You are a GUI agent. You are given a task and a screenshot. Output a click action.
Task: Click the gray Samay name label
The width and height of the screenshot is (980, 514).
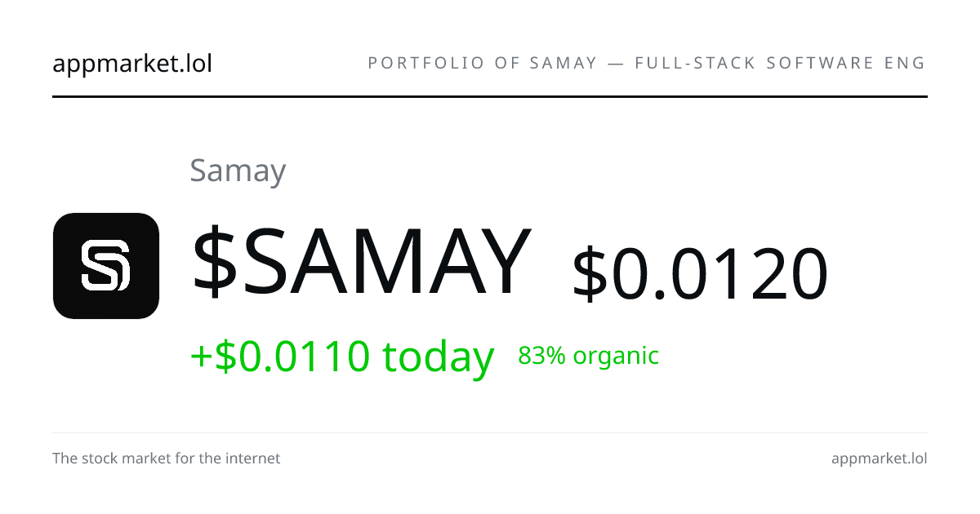pyautogui.click(x=238, y=171)
